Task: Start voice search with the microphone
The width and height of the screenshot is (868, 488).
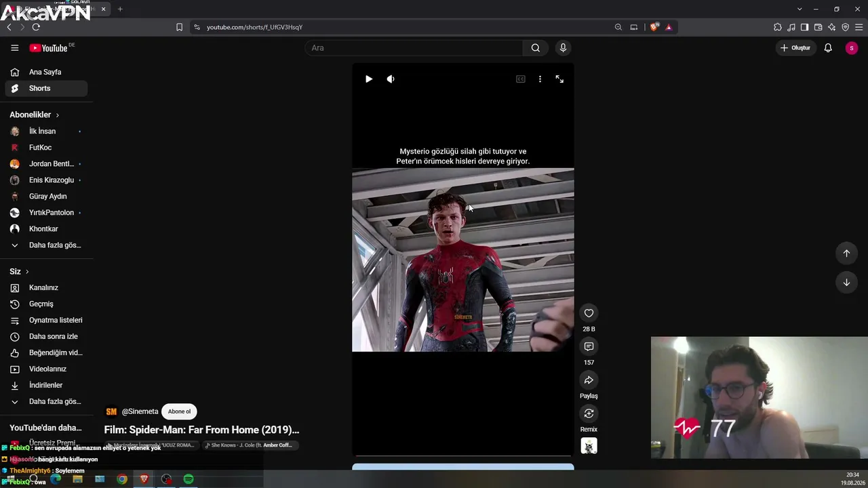Action: [563, 48]
